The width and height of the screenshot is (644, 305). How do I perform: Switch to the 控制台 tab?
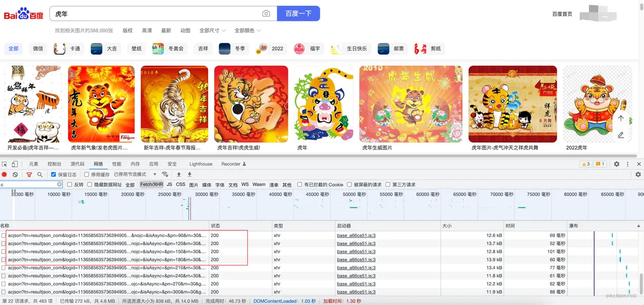54,164
